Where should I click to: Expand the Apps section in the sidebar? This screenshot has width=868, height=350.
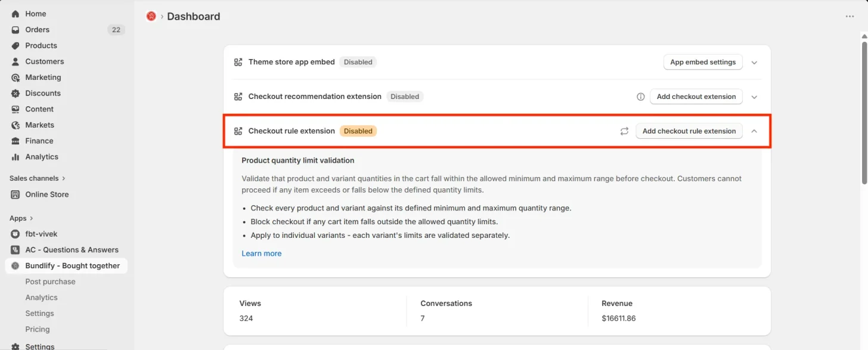tap(21, 218)
